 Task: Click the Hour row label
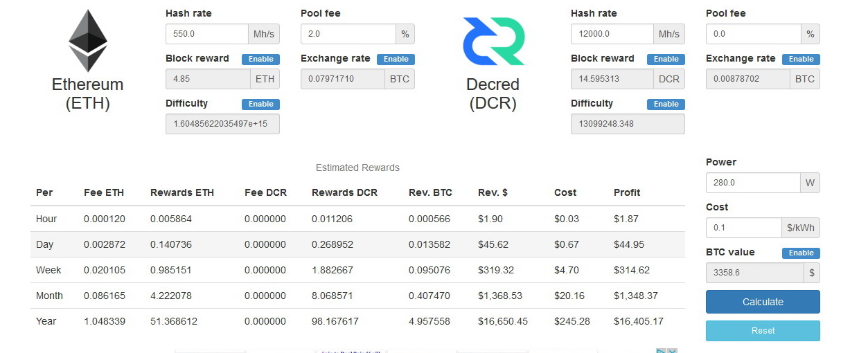[46, 219]
